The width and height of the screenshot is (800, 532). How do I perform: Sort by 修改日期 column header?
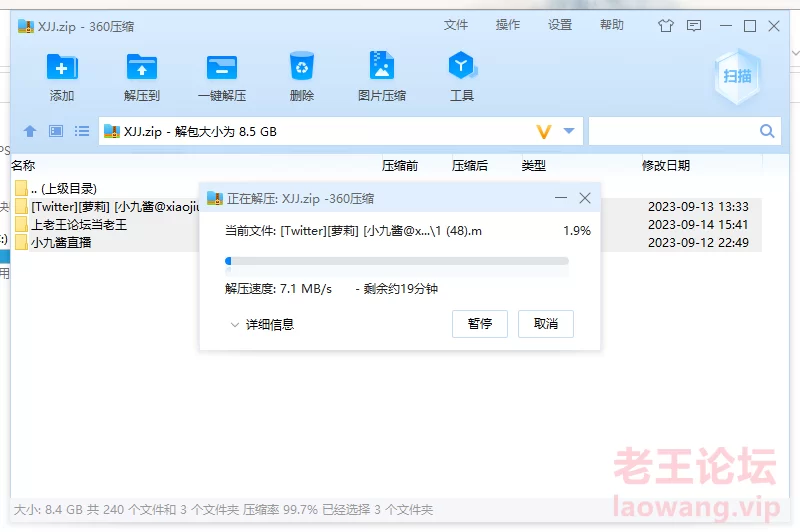pos(665,165)
